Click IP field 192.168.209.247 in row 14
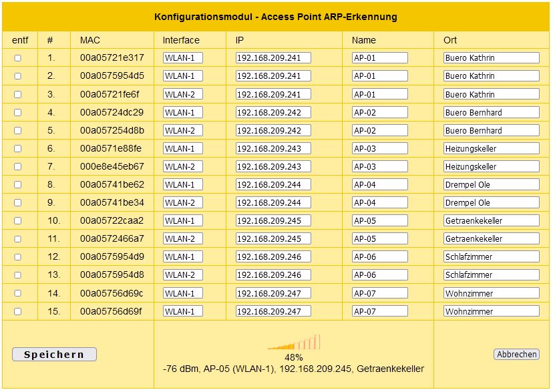Screen dimensions: 553x392 coord(273,293)
